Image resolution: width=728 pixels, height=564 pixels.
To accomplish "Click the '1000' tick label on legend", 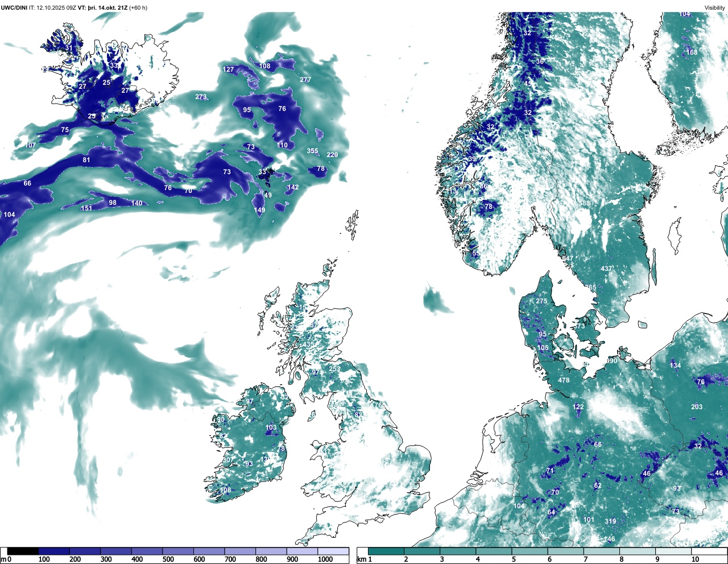I will [x=325, y=559].
